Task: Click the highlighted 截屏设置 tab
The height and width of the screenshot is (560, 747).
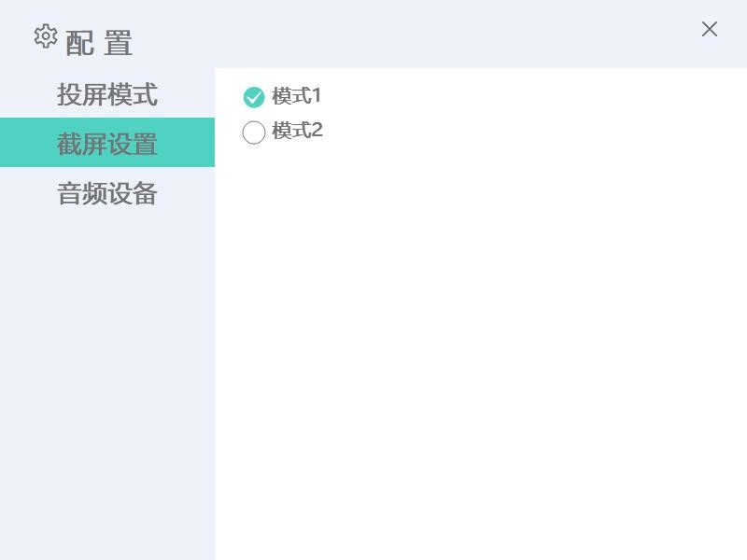Action: [107, 143]
